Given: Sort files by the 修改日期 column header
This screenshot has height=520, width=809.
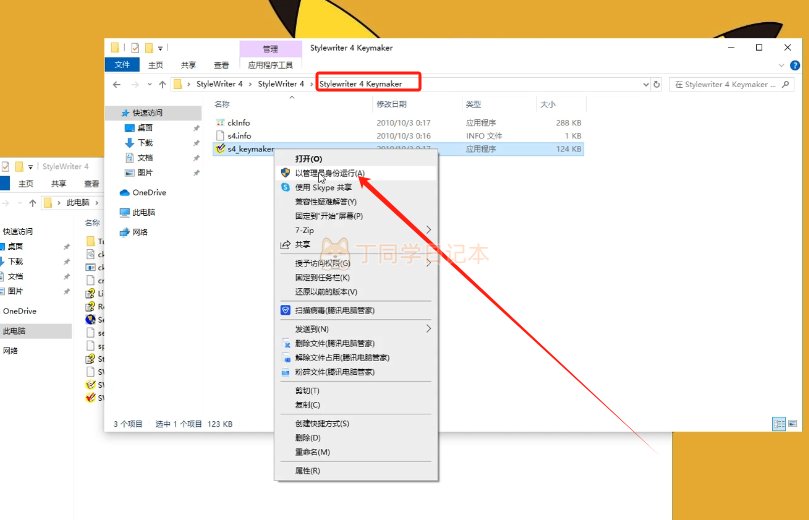Looking at the screenshot, I should 392,104.
